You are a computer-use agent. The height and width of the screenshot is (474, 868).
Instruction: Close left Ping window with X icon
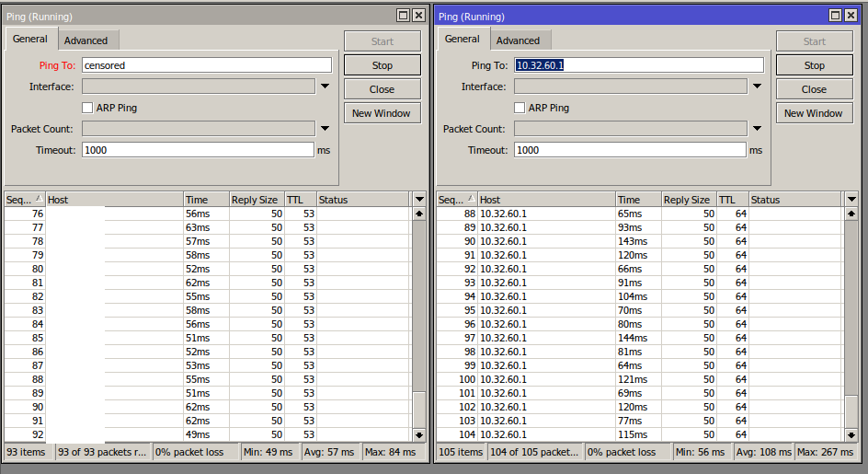419,16
